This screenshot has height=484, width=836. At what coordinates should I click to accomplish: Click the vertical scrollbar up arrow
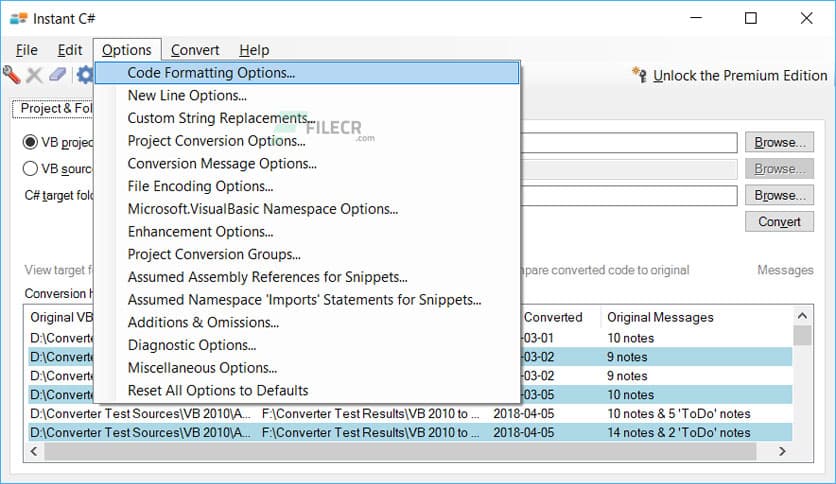coord(802,316)
